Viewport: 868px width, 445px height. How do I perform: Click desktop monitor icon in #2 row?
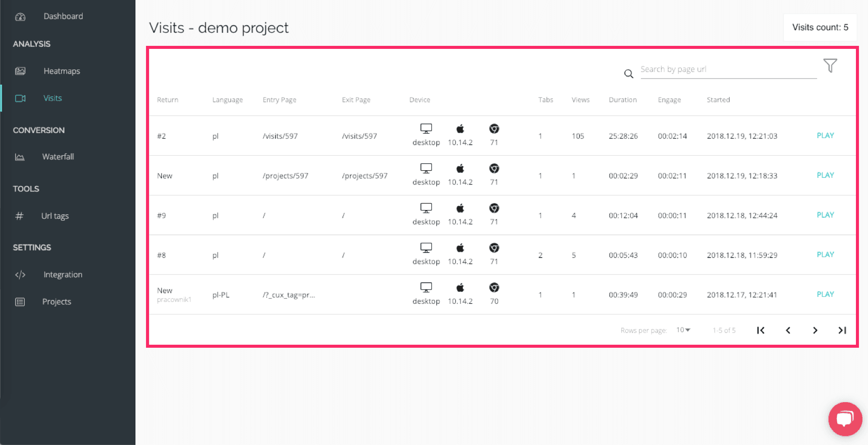tap(426, 129)
